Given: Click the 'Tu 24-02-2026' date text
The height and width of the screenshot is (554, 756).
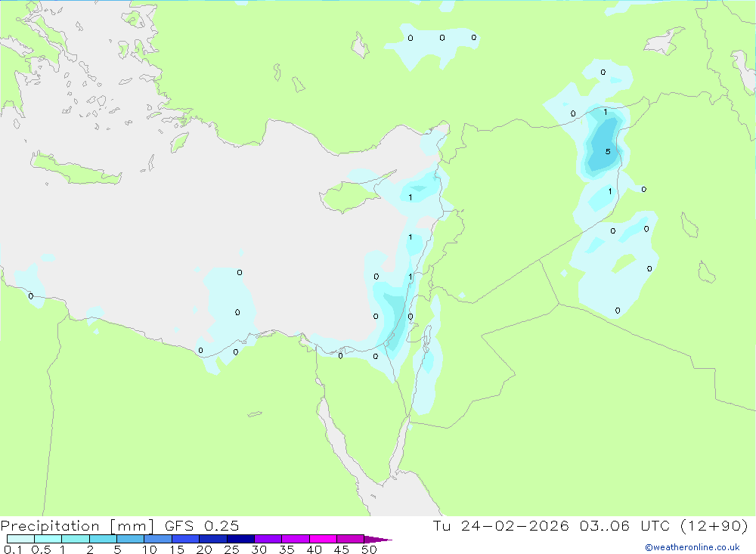Looking at the screenshot, I should (500, 526).
